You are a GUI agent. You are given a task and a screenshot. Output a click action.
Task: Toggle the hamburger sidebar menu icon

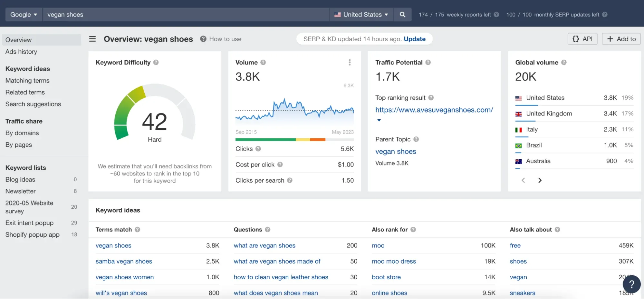[92, 39]
